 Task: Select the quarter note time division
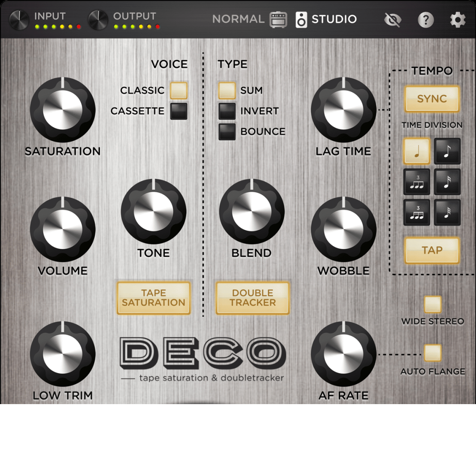point(416,151)
